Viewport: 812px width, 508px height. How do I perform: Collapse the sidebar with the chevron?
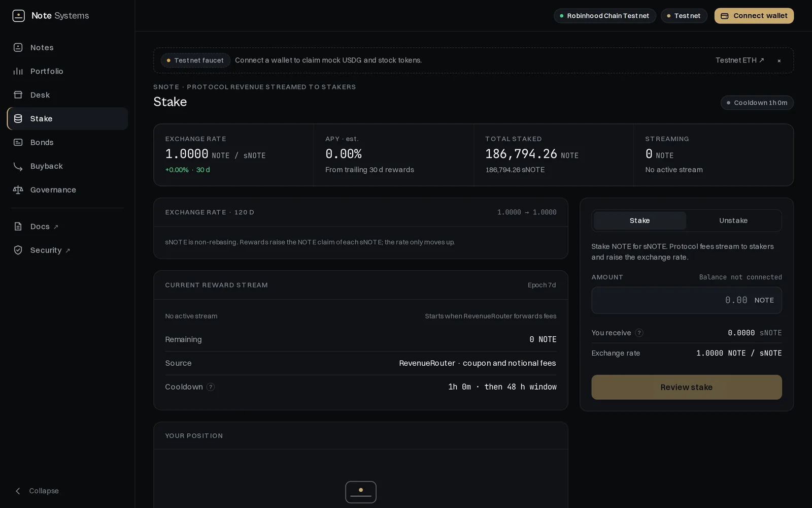click(x=18, y=491)
